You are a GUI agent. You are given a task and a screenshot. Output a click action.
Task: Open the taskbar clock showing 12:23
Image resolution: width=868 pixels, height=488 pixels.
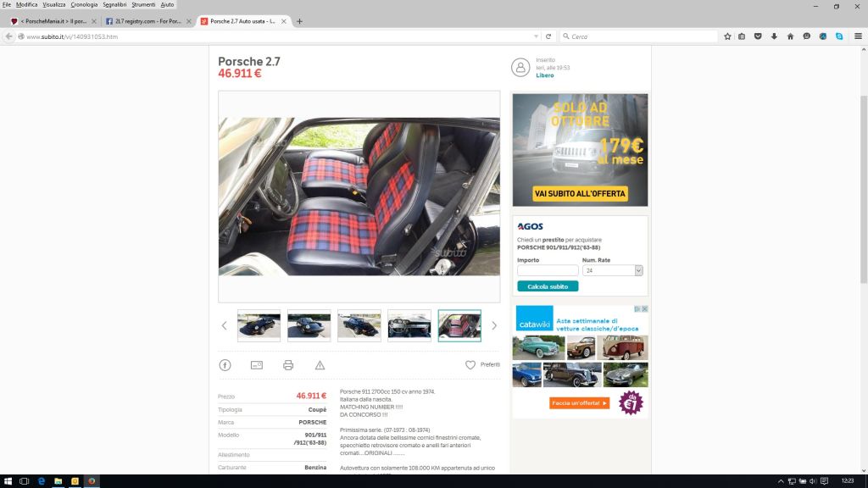point(847,481)
